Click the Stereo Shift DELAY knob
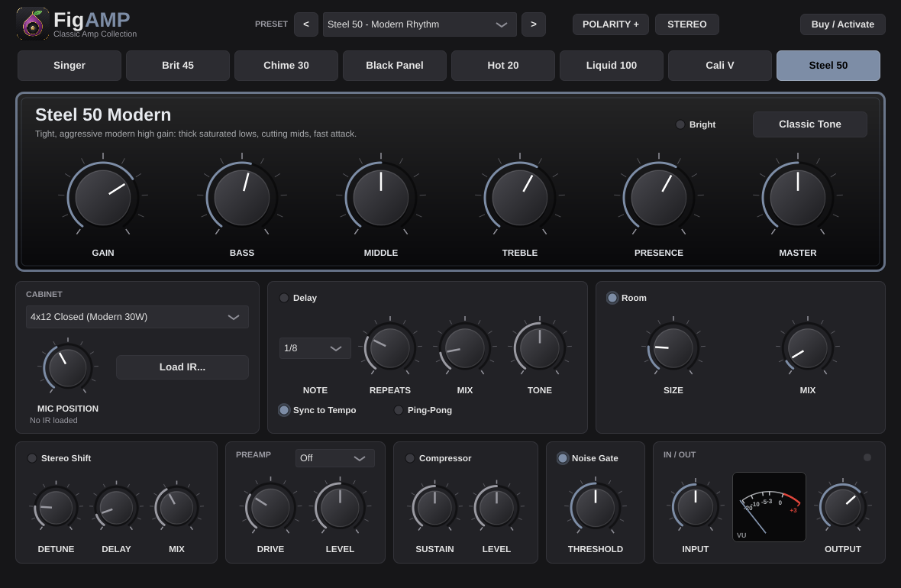Screen dimensions: 901x588 116,508
